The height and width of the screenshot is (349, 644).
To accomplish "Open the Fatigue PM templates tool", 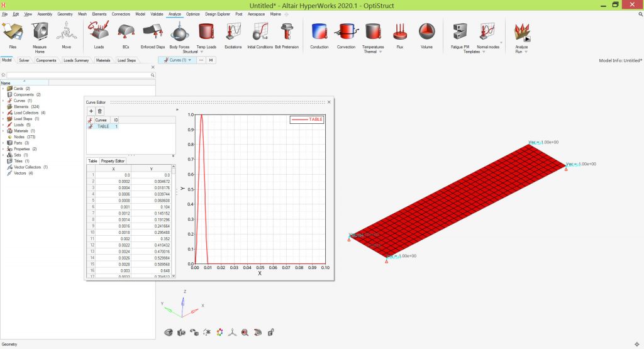I will (x=460, y=33).
